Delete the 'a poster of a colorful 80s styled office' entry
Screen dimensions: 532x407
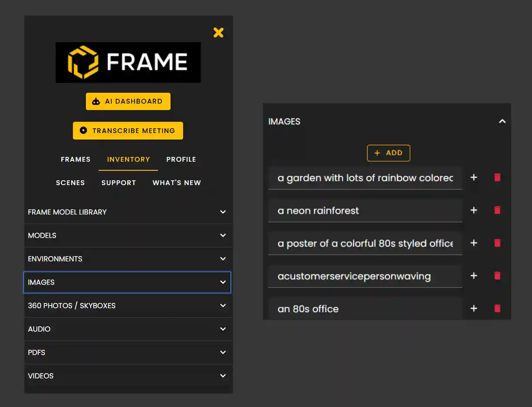click(x=497, y=243)
